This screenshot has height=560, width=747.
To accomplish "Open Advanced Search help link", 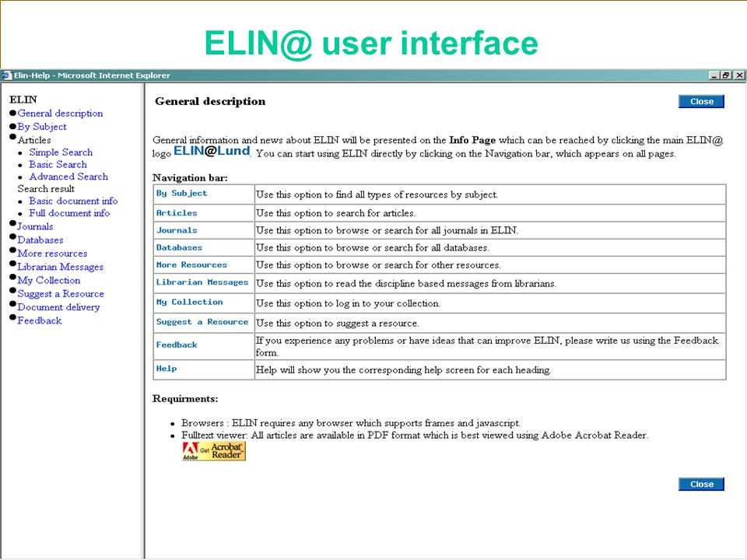I will point(68,177).
